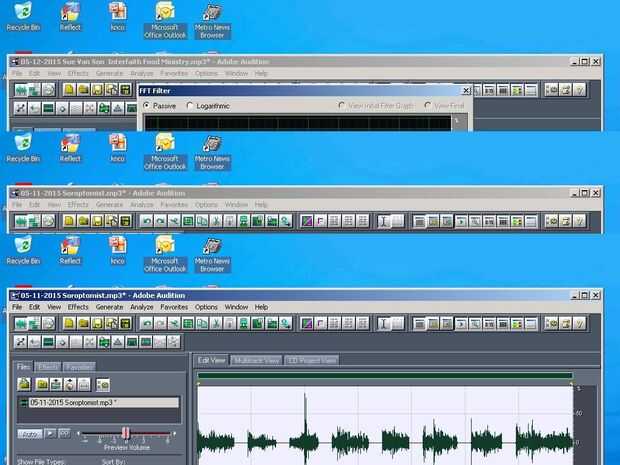Click the Paste icon right of scissors in active window
The image size is (620, 465).
[230, 323]
